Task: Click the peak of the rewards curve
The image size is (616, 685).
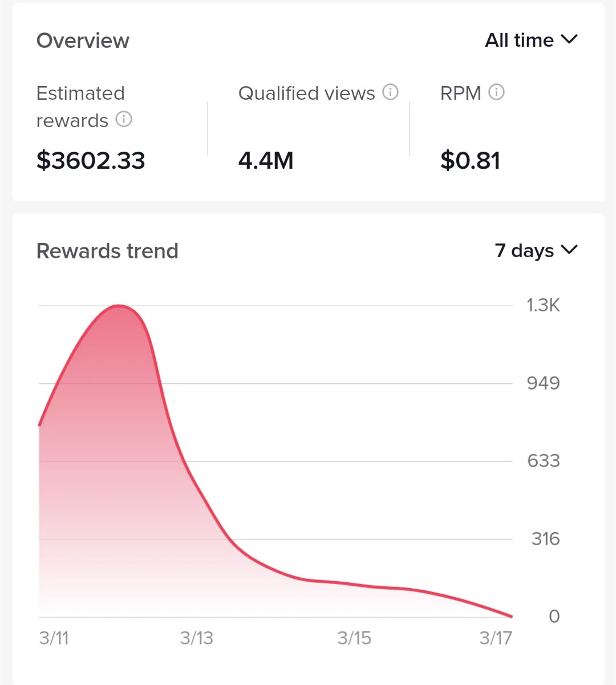Action: coord(119,306)
